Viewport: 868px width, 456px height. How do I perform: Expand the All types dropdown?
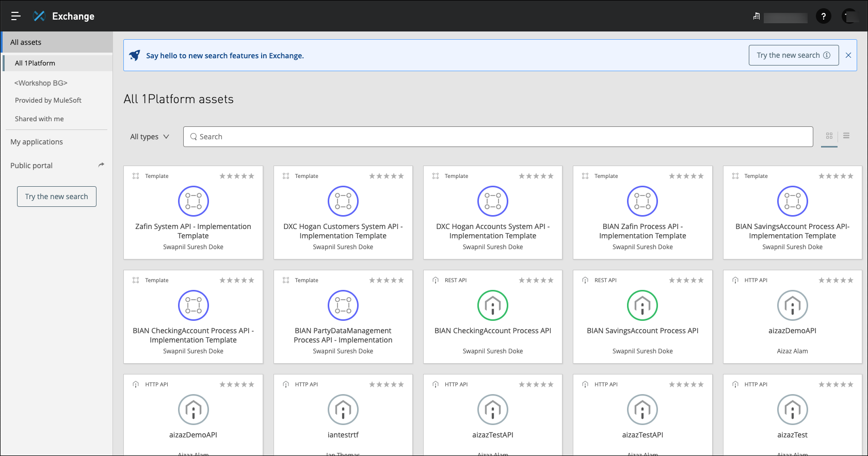coord(149,137)
